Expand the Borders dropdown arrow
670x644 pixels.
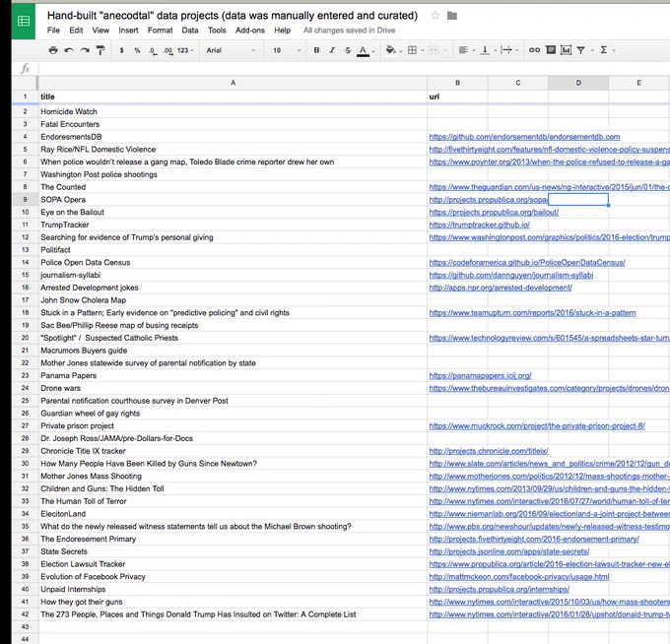pos(423,50)
